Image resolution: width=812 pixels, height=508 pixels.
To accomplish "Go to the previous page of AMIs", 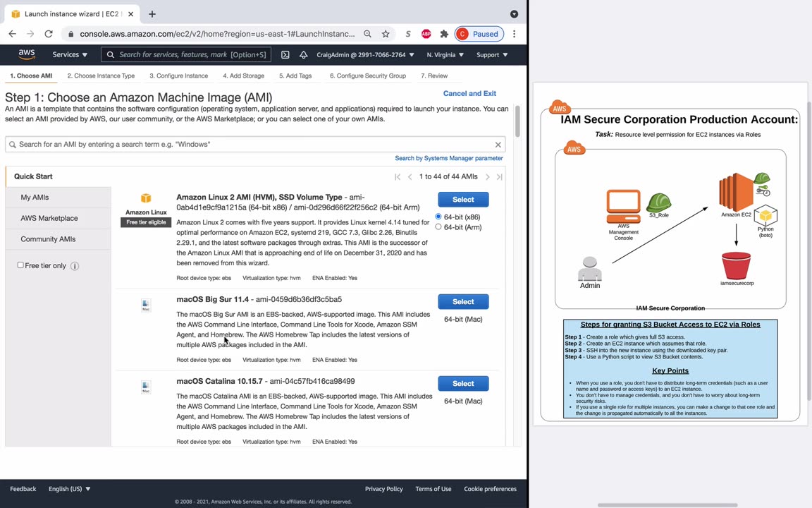I will tap(410, 177).
